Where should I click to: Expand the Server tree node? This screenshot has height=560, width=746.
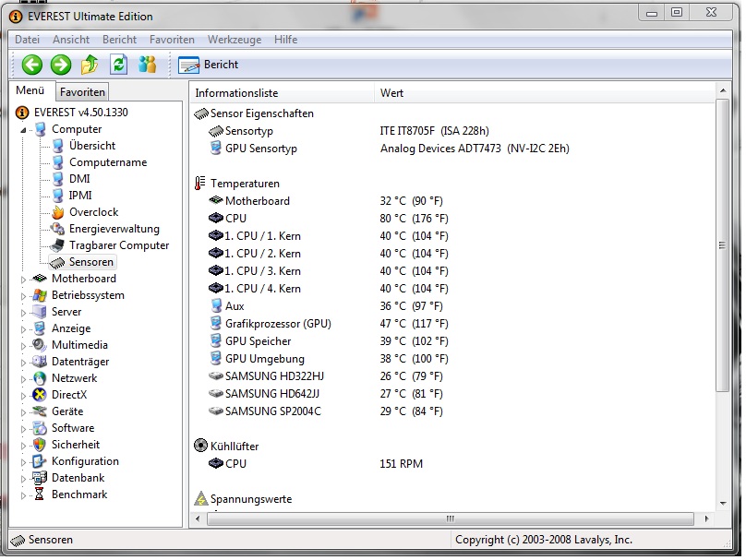23,313
